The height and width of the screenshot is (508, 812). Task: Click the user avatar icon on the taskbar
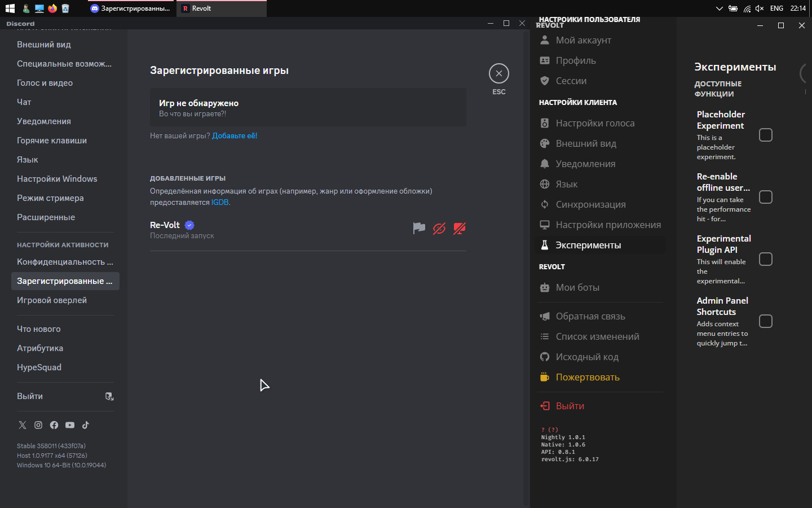[26, 8]
